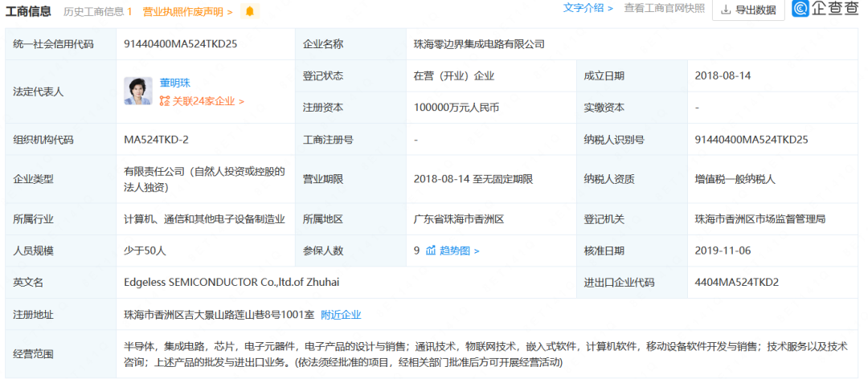868x379 pixels.
Task: Click the 关联24家企业 network icon
Action: (x=165, y=101)
